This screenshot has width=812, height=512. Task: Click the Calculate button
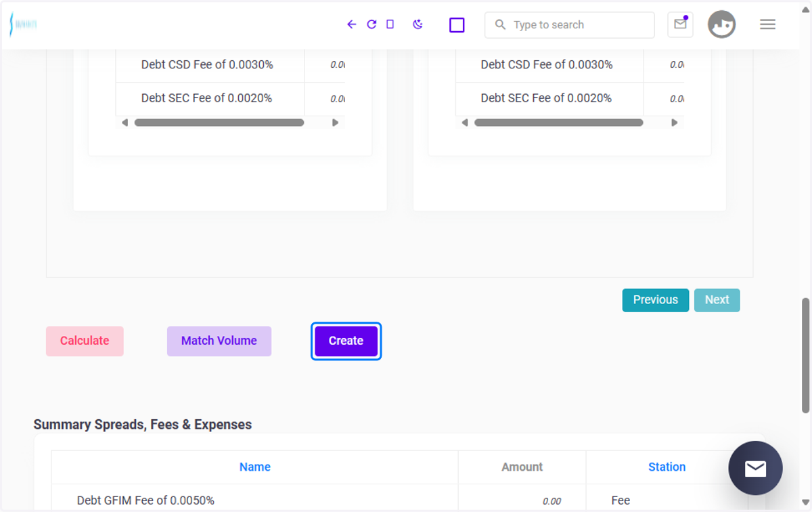point(85,341)
